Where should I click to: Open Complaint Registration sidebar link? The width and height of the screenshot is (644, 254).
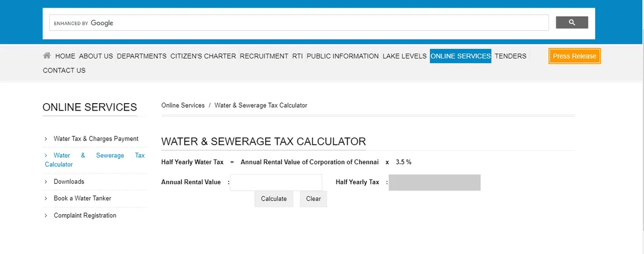(85, 215)
